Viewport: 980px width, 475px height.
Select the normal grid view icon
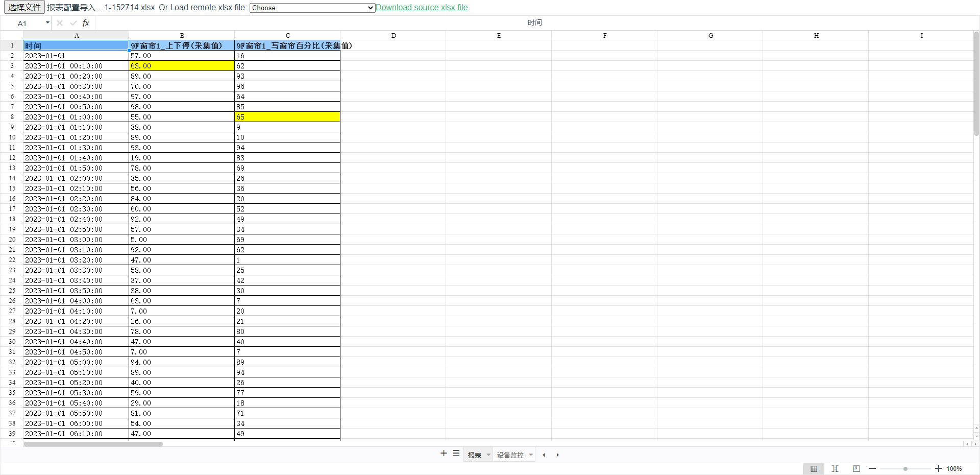814,468
